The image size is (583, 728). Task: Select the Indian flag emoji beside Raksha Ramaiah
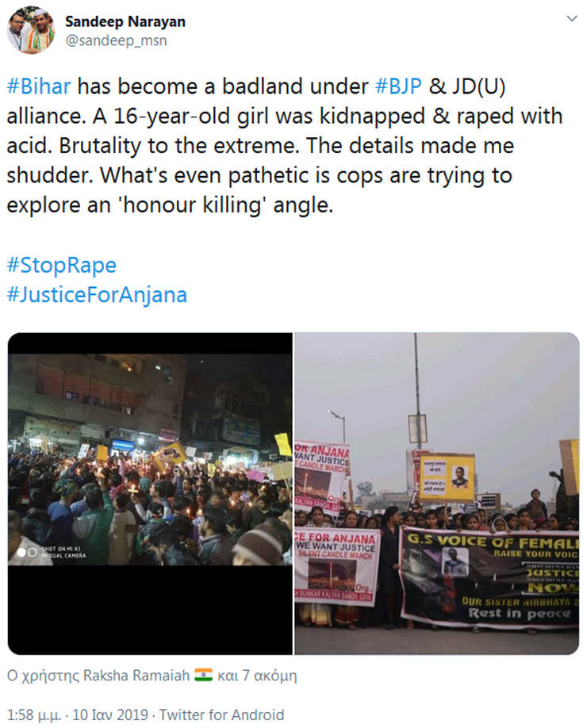tap(204, 675)
